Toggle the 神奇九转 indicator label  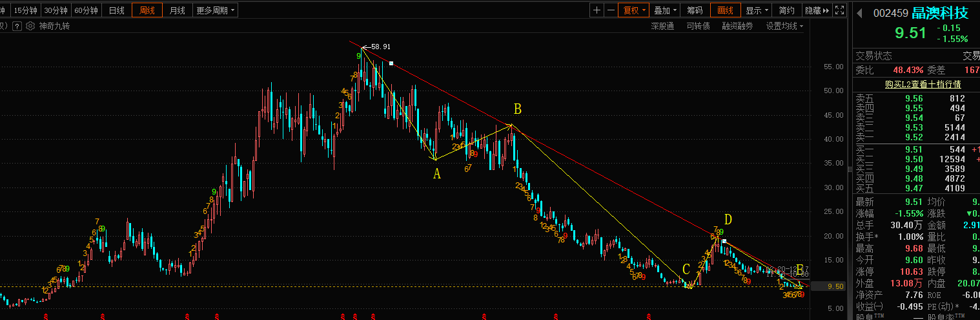click(x=54, y=26)
